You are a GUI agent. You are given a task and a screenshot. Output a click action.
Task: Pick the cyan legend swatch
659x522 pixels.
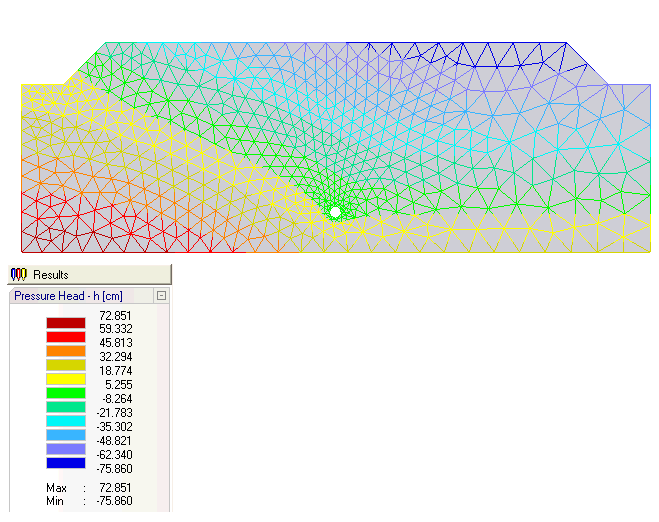tap(66, 421)
